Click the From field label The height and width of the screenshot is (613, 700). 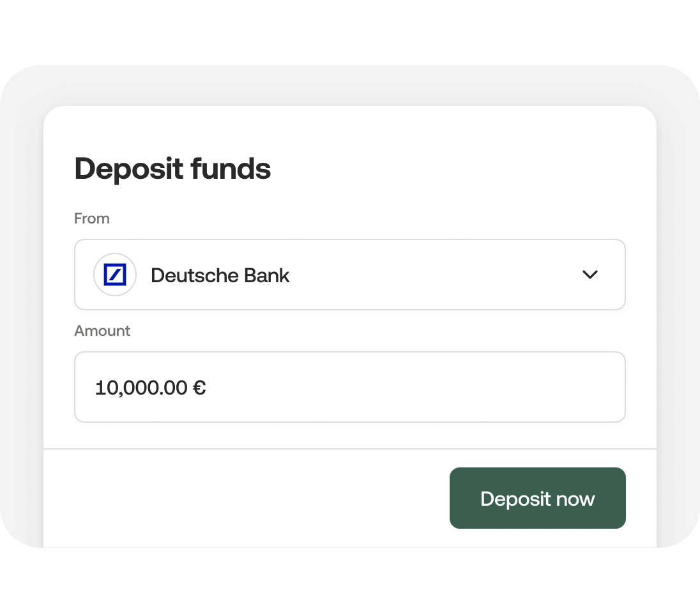[x=92, y=218]
